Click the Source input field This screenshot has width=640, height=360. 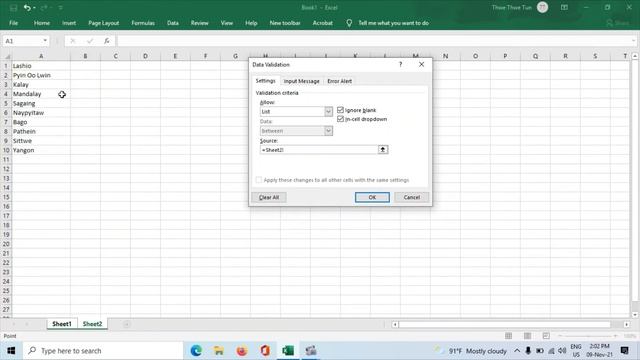pos(319,150)
